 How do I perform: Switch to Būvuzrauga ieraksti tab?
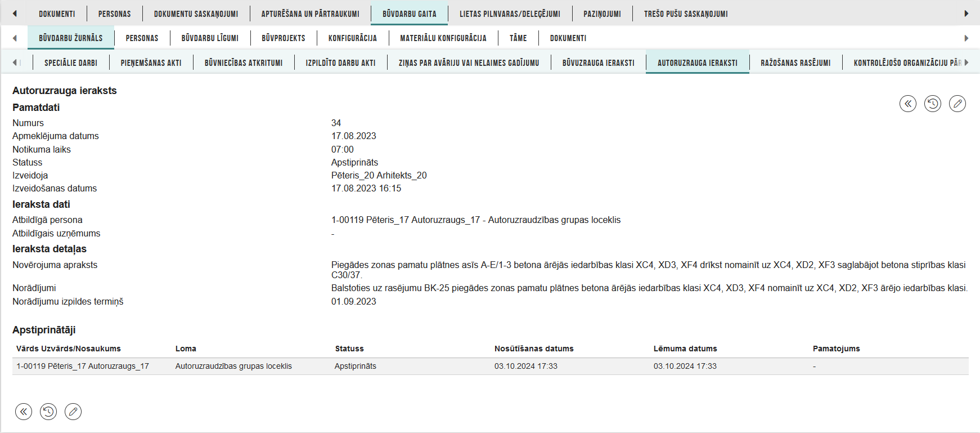598,63
